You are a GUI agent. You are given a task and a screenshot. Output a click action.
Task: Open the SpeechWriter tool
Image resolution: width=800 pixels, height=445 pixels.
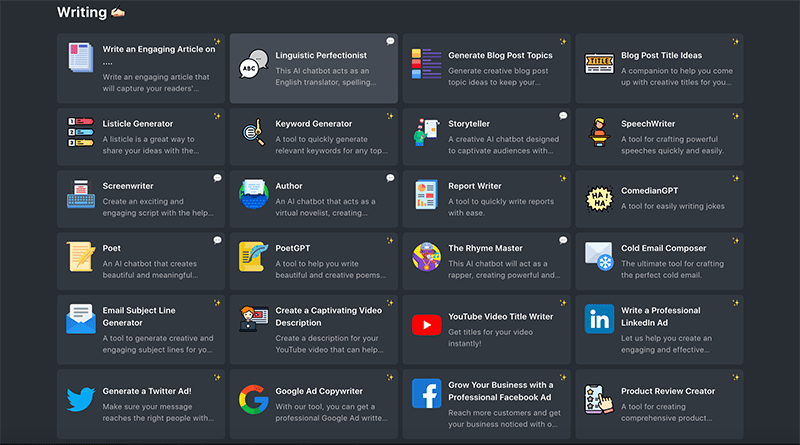(x=659, y=137)
